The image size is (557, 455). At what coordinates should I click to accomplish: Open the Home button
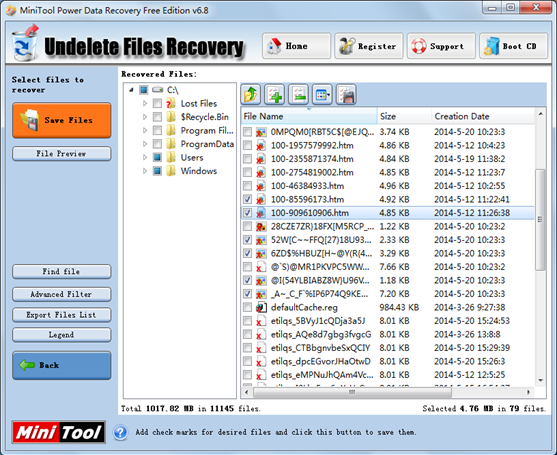pos(296,46)
